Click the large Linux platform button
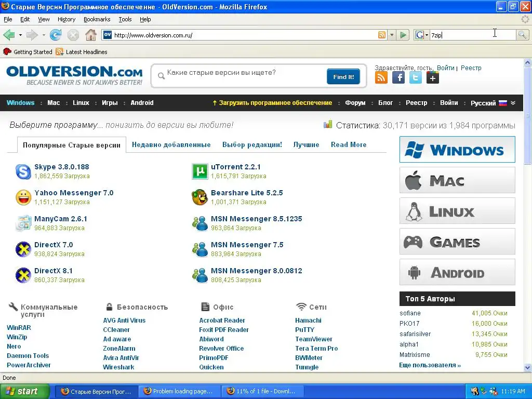 point(457,211)
